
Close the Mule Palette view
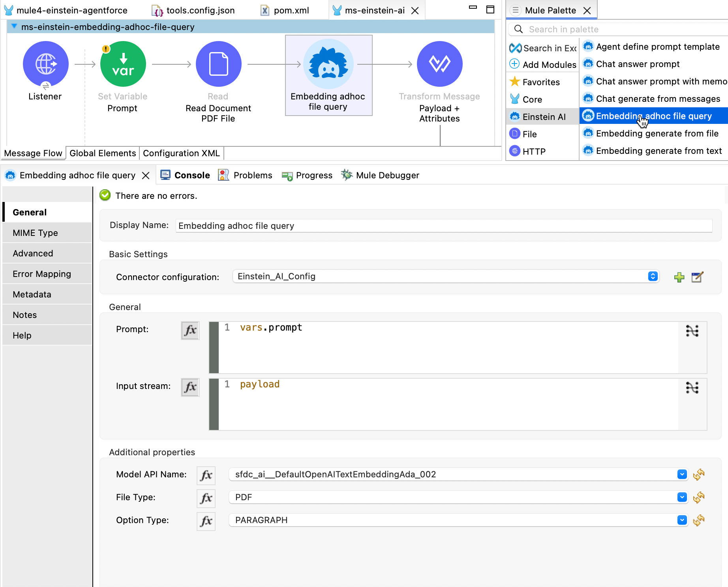pyautogui.click(x=587, y=11)
